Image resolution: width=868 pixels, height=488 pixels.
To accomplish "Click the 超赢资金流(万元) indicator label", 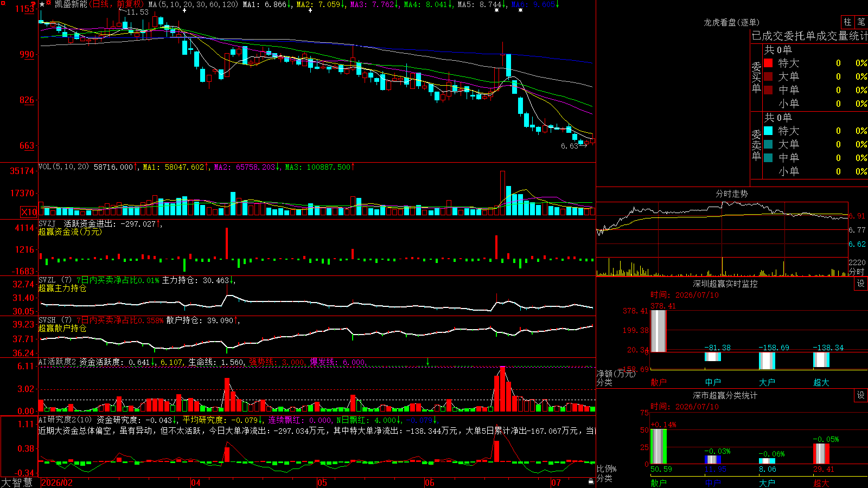I will click(x=70, y=232).
